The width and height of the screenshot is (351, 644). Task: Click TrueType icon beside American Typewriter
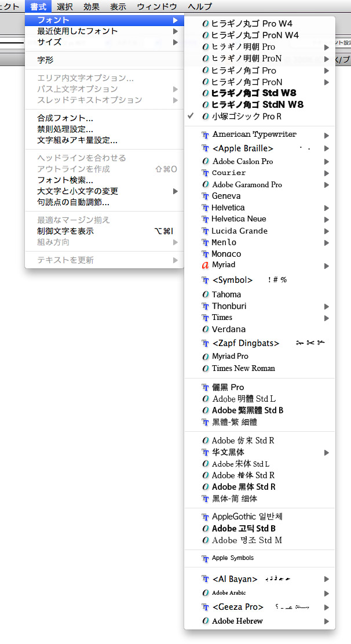(206, 134)
